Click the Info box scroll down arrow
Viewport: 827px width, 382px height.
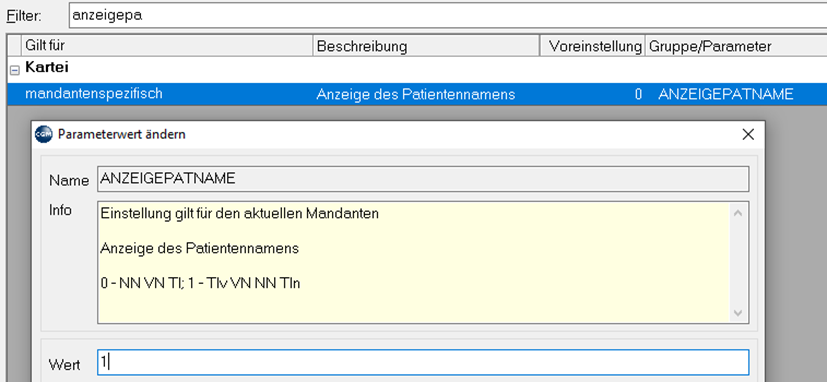click(x=737, y=312)
